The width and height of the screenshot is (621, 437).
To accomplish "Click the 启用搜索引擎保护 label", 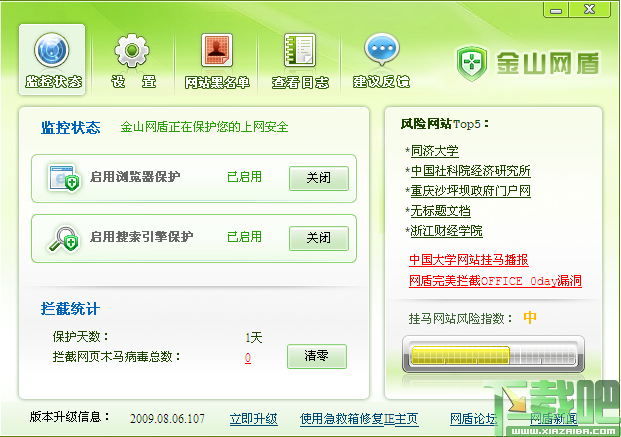I will (141, 237).
